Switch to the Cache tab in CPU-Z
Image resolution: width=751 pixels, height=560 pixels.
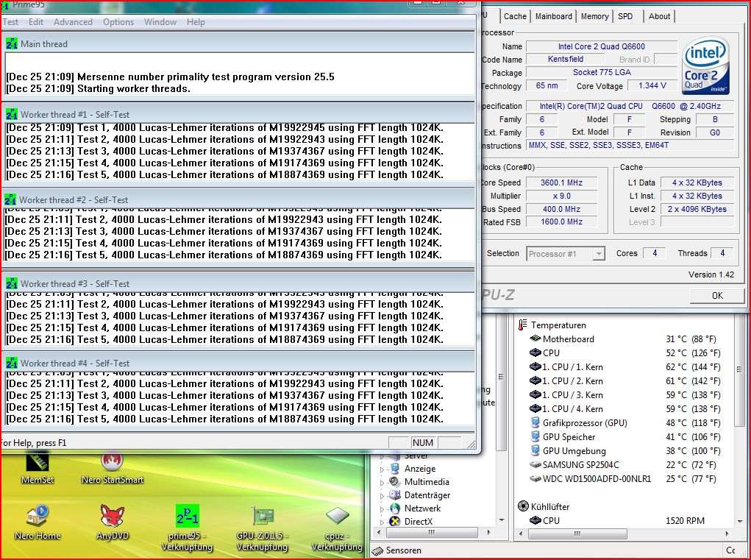point(515,16)
